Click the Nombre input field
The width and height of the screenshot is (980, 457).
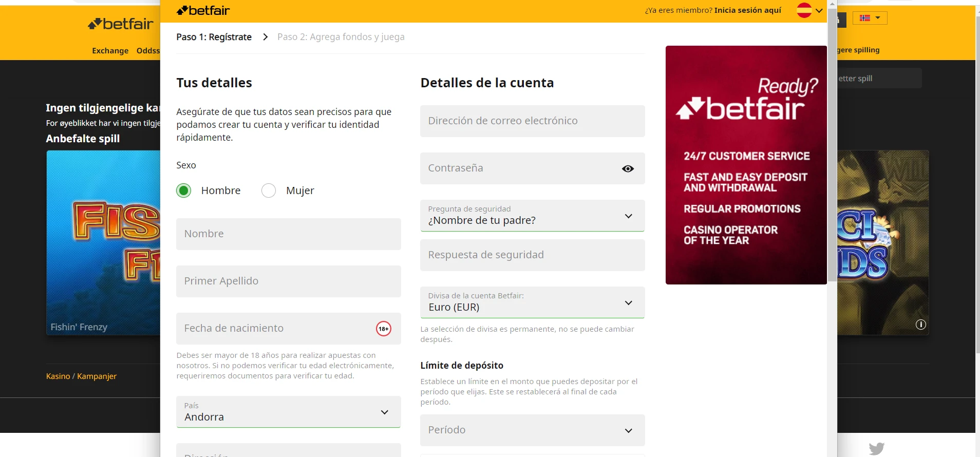click(x=288, y=234)
